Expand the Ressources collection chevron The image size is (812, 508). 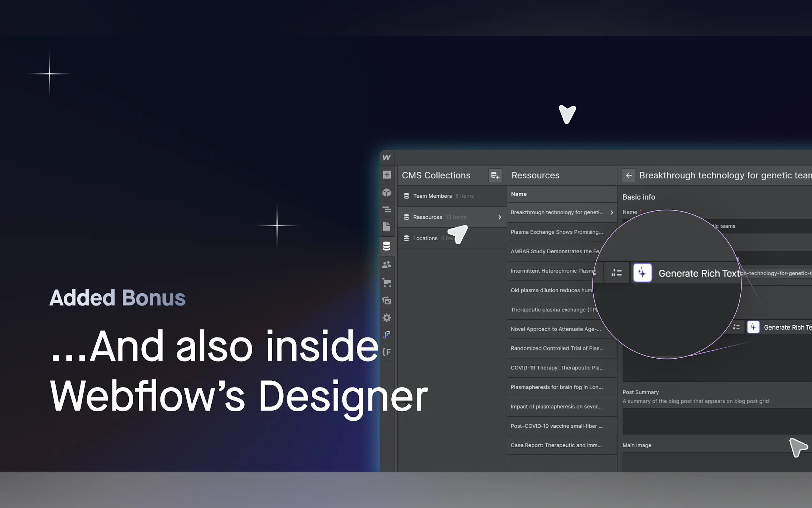499,218
